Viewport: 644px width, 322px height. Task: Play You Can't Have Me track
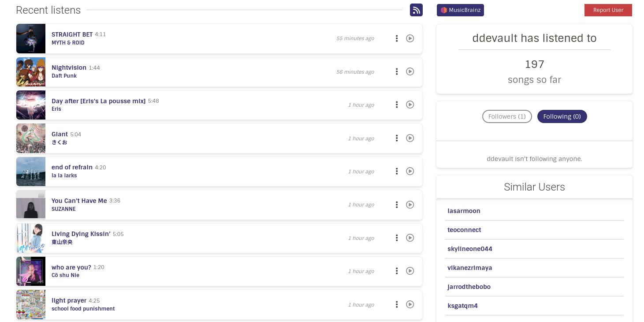410,205
